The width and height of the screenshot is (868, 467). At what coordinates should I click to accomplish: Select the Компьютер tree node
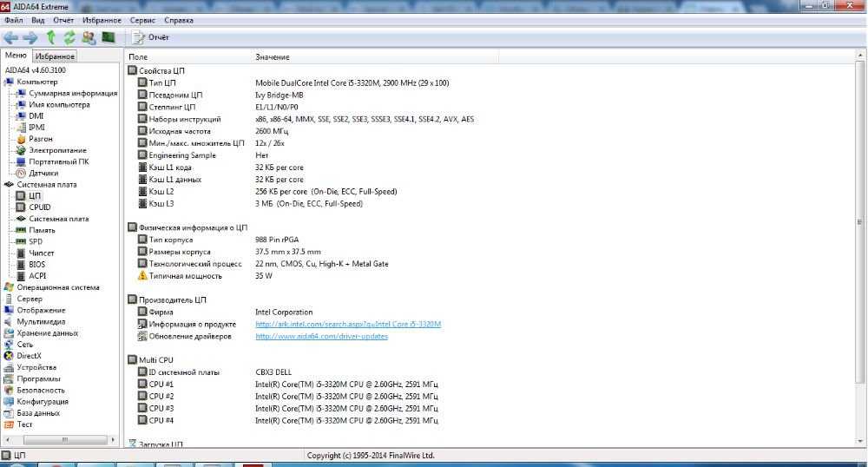click(37, 82)
